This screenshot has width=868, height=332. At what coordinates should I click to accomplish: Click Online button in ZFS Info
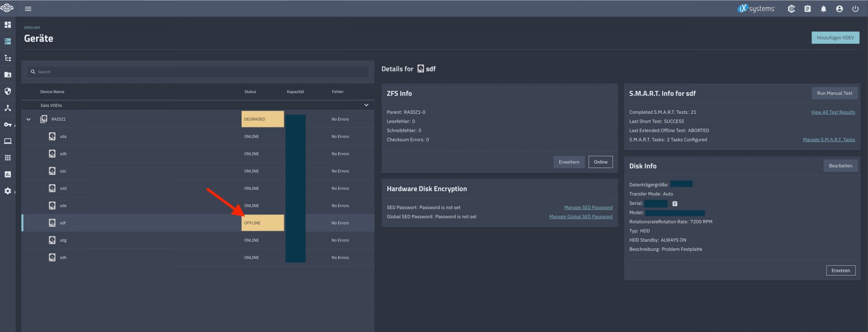point(600,162)
